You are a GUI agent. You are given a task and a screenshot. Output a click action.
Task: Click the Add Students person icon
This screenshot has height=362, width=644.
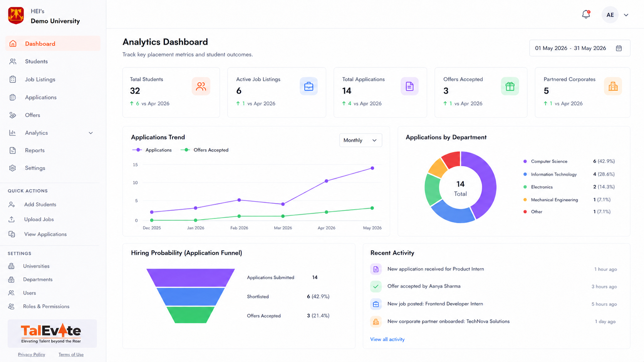[12, 204]
